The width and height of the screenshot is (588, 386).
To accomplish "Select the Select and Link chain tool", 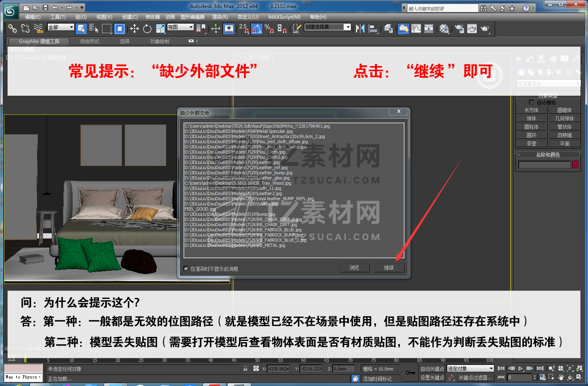I will (13, 28).
